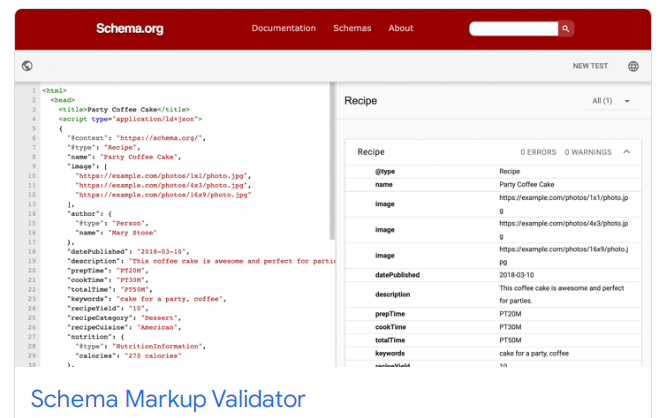Screen dimensions: 670x418
Task: Click the recipeYield "10" code line
Action: pos(108,308)
